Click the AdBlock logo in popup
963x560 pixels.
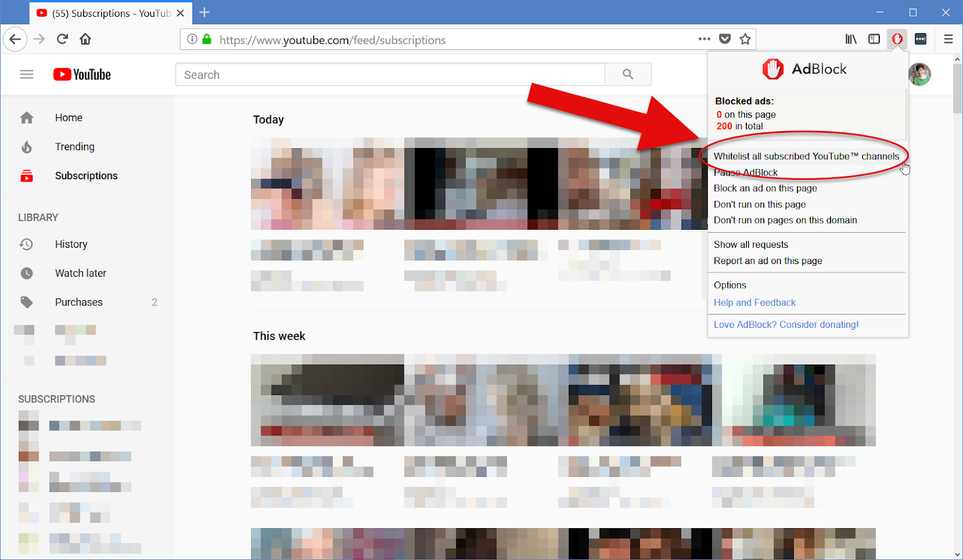pyautogui.click(x=805, y=69)
